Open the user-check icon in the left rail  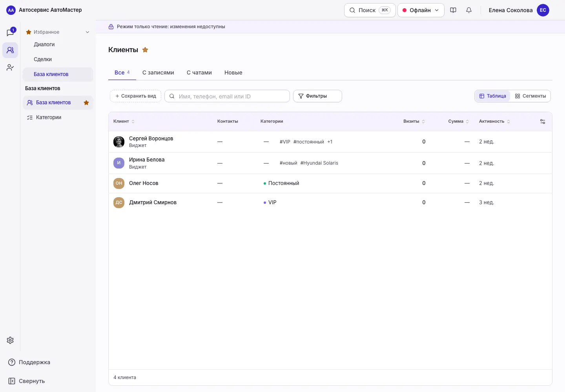point(10,67)
